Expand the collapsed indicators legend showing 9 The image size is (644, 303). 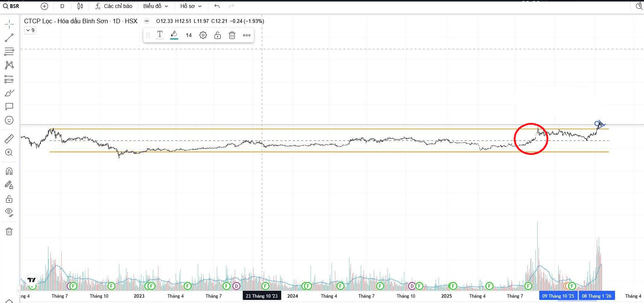30,30
